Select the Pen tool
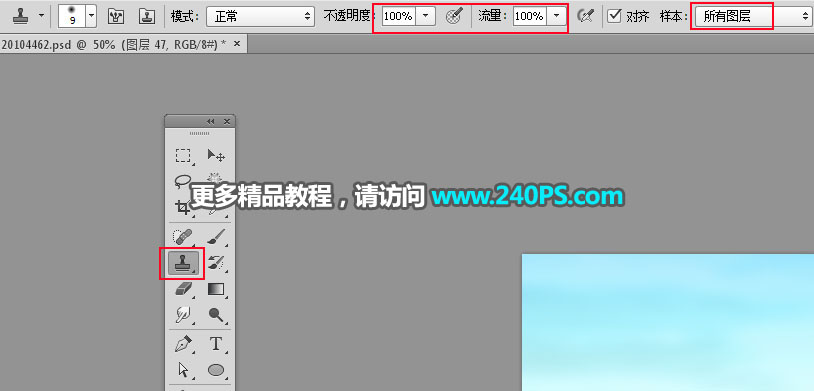Screen dimensions: 814x391 (183, 343)
